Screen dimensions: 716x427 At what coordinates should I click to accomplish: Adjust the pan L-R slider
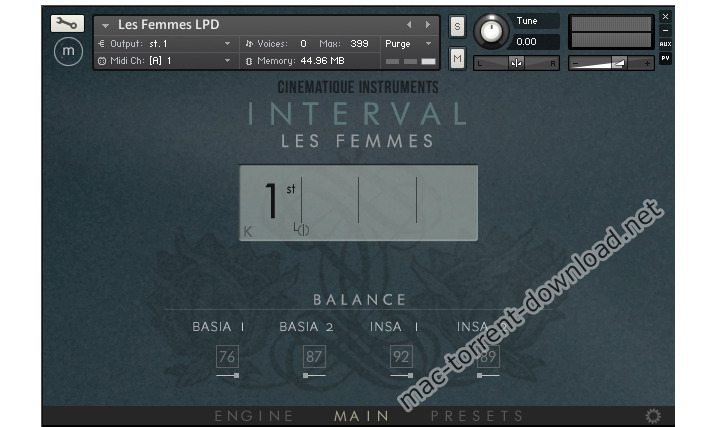point(516,63)
